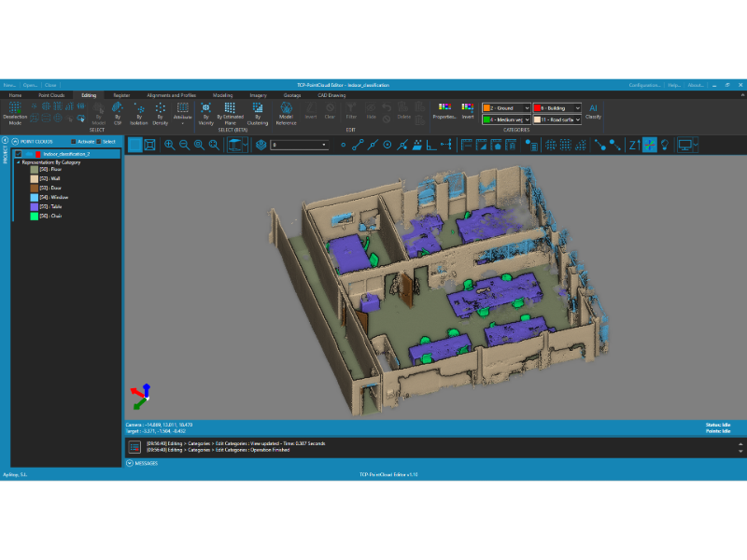Select points By CSF
The width and height of the screenshot is (747, 560).
118,113
